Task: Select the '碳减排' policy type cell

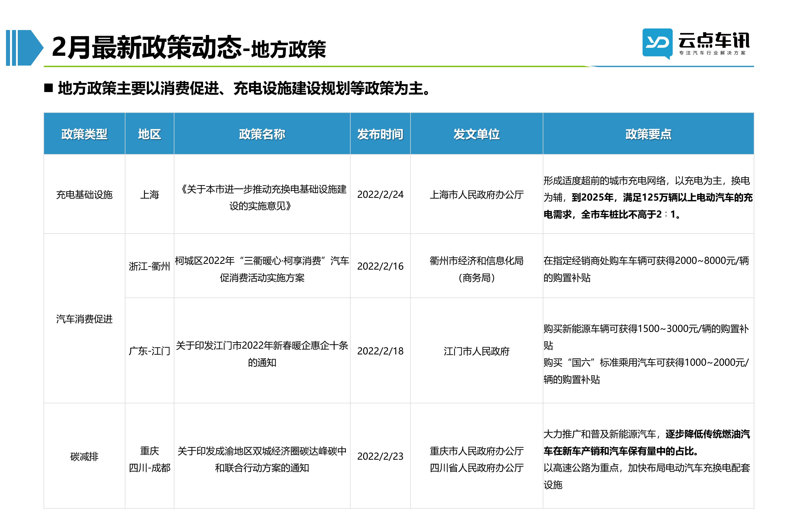Action: (x=84, y=456)
